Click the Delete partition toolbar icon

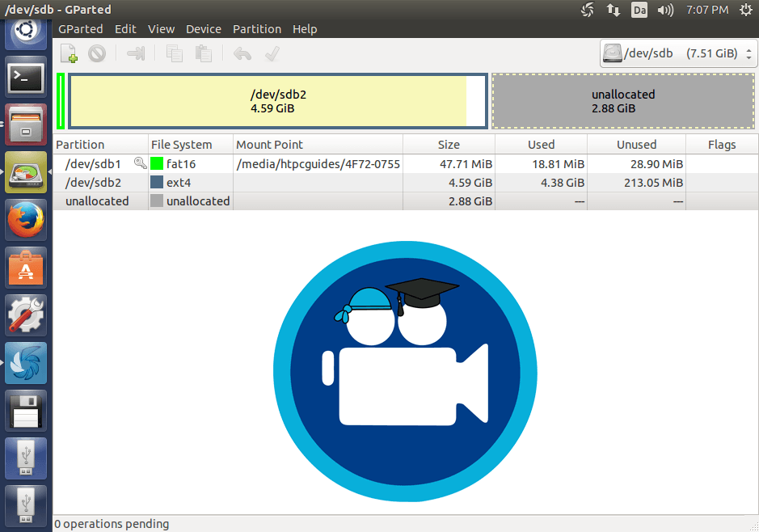pos(97,54)
